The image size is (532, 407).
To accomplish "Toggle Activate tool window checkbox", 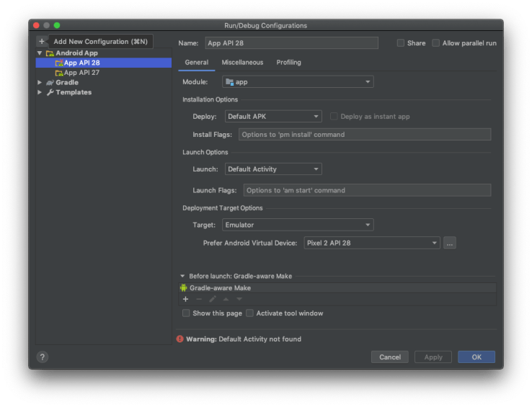I will pos(249,313).
